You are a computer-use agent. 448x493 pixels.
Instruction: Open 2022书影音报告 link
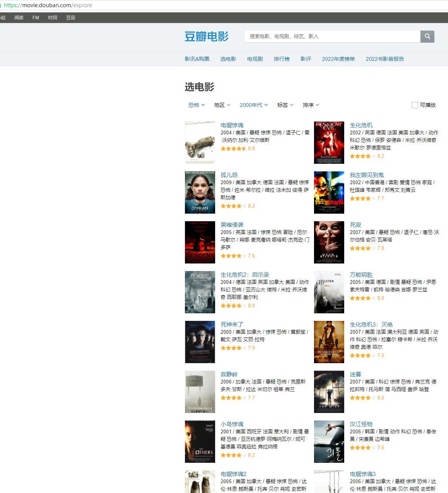point(385,59)
